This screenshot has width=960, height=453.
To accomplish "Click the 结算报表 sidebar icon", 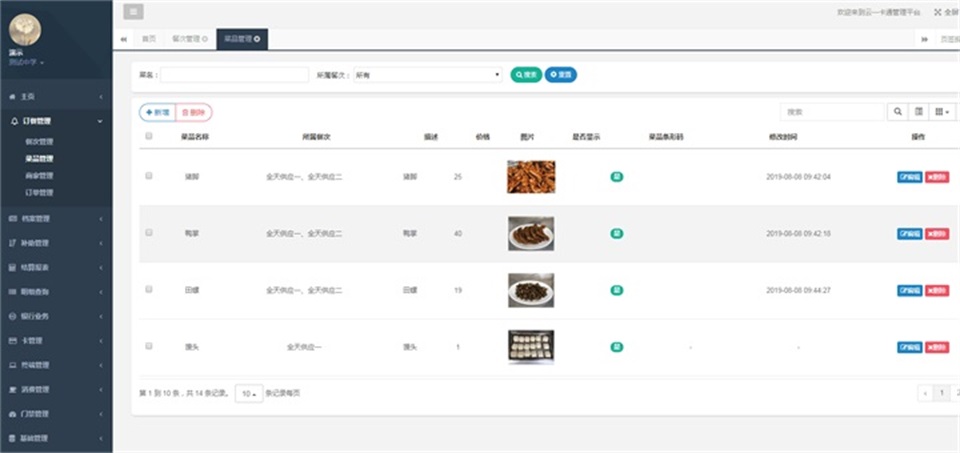I will point(13,268).
